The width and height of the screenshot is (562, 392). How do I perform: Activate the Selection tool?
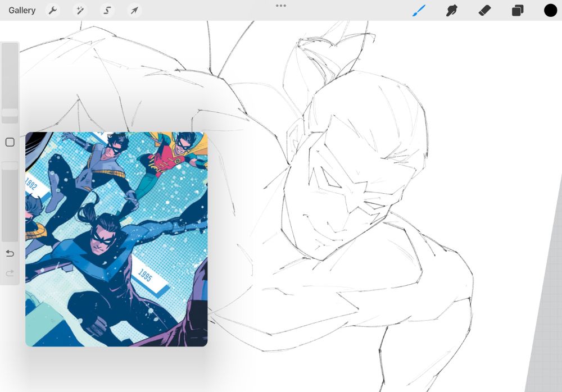coord(107,11)
